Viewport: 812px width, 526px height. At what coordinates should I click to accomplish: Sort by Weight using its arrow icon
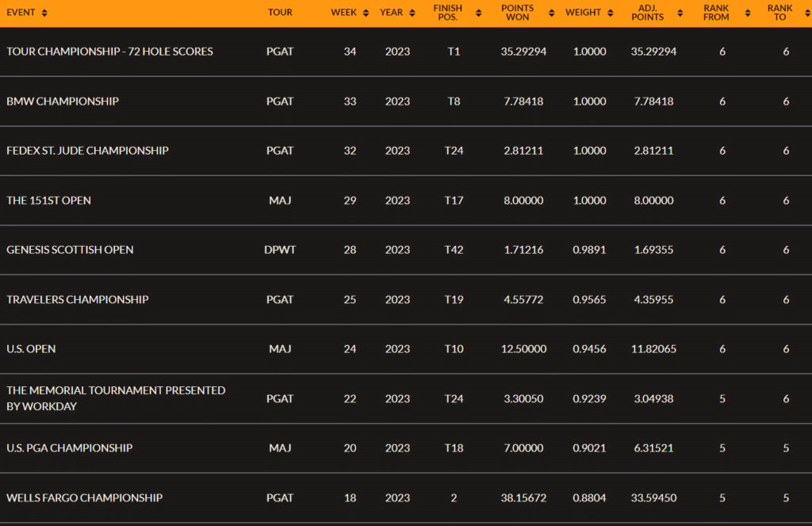(x=611, y=13)
